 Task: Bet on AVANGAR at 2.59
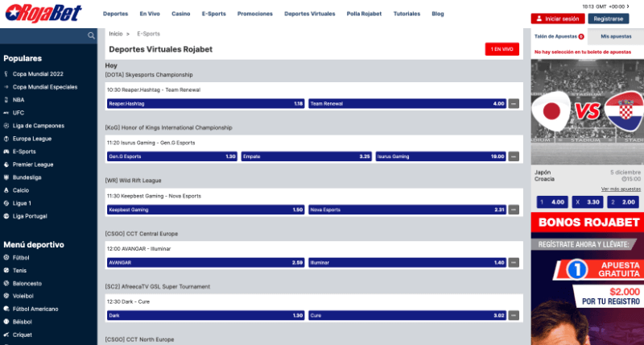click(x=206, y=262)
